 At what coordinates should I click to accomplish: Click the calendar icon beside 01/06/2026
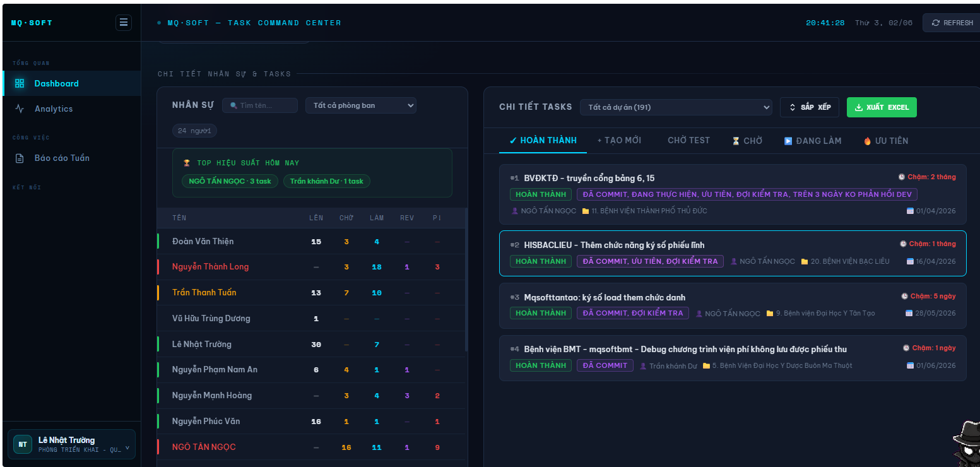tap(910, 365)
